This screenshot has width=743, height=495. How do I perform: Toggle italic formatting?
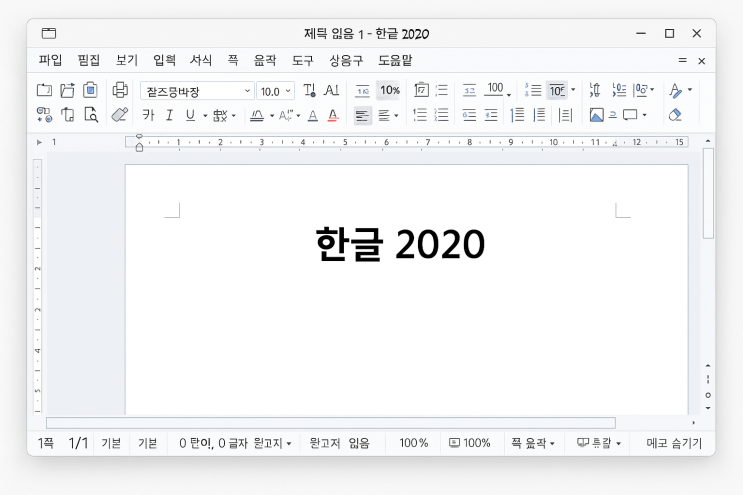[x=169, y=115]
